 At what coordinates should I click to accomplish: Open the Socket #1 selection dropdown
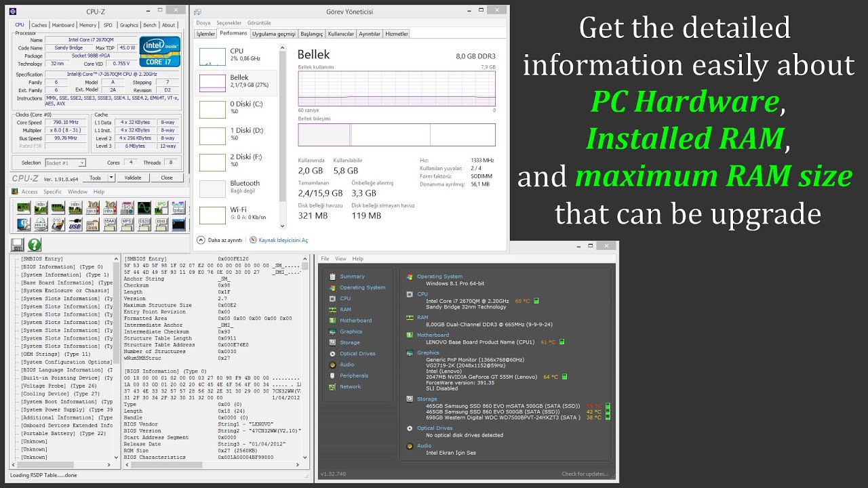(65, 163)
